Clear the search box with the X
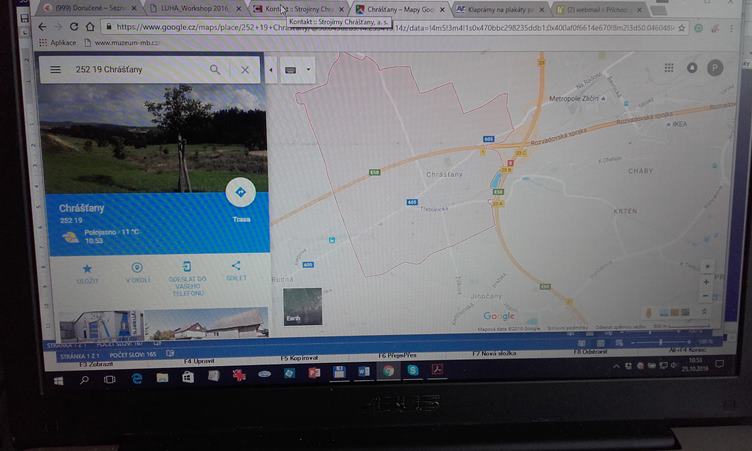 point(245,70)
